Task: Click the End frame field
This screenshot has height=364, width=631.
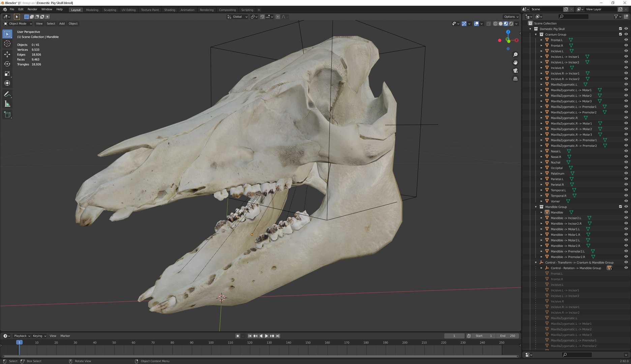Action: pos(507,336)
